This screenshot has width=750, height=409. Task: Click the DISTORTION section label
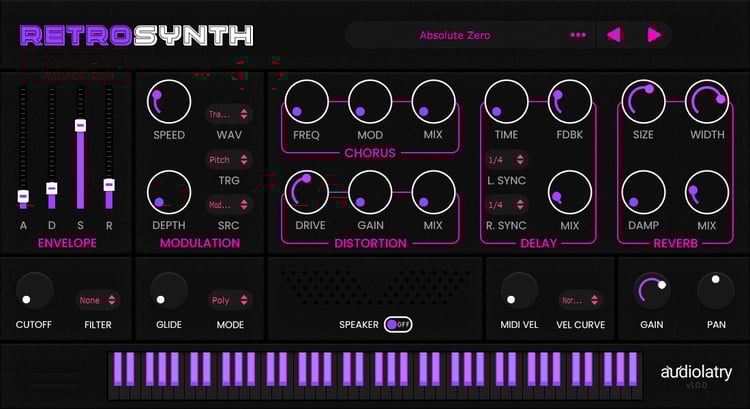coord(370,243)
